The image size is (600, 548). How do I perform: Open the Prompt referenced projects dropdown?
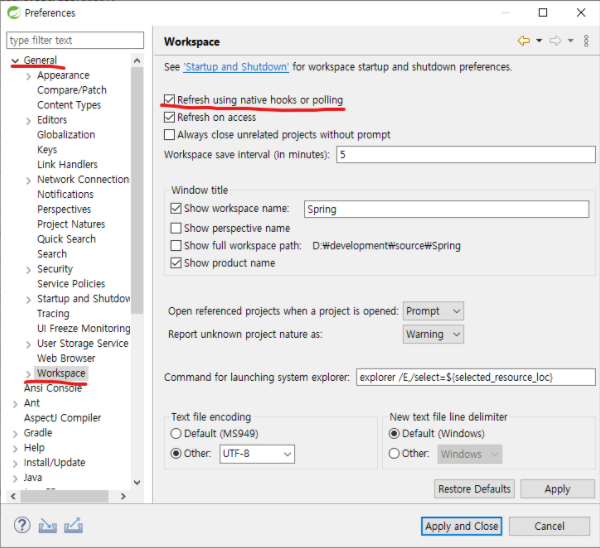pyautogui.click(x=433, y=311)
